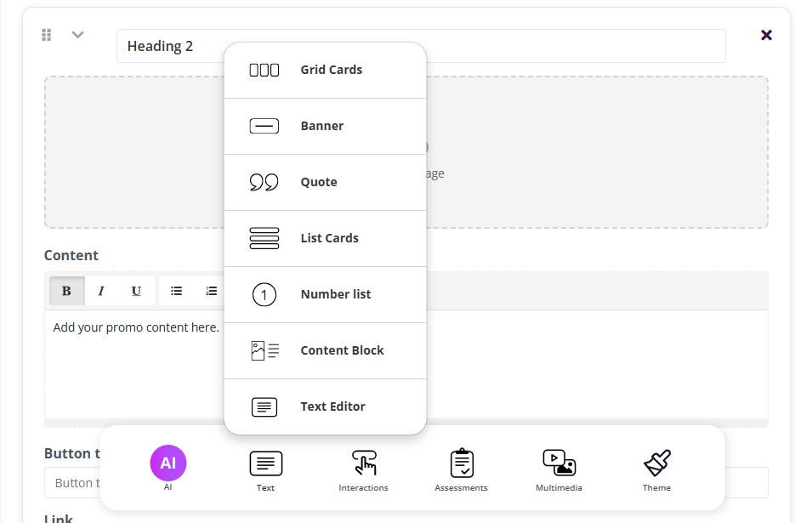Close the block with the X

766,35
